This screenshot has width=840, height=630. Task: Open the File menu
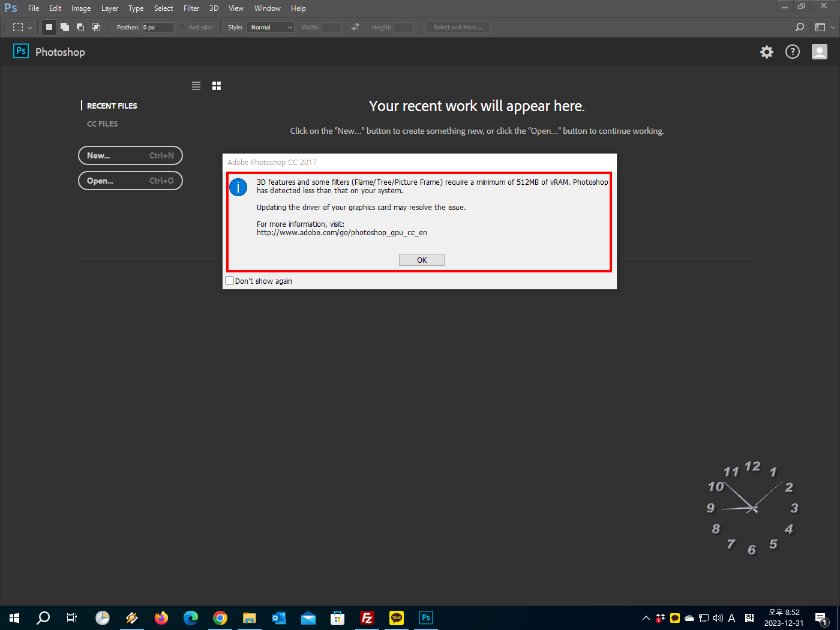tap(34, 8)
